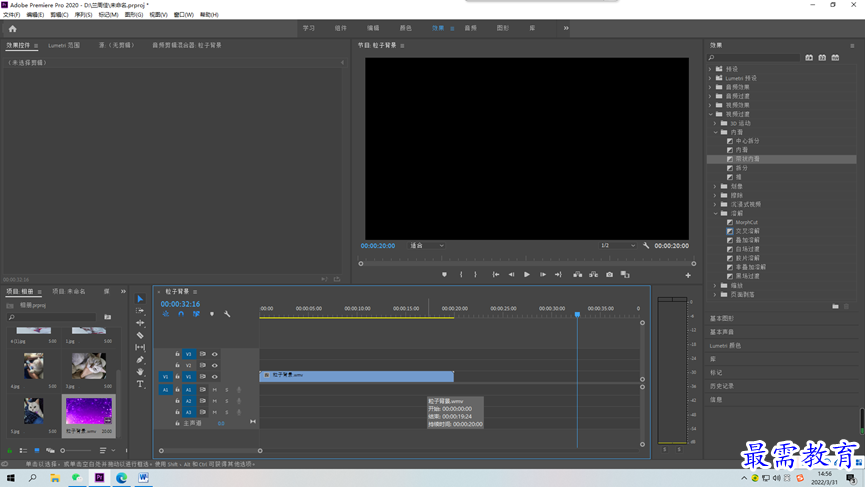
Task: Click the timeline wrench settings icon
Action: 227,314
